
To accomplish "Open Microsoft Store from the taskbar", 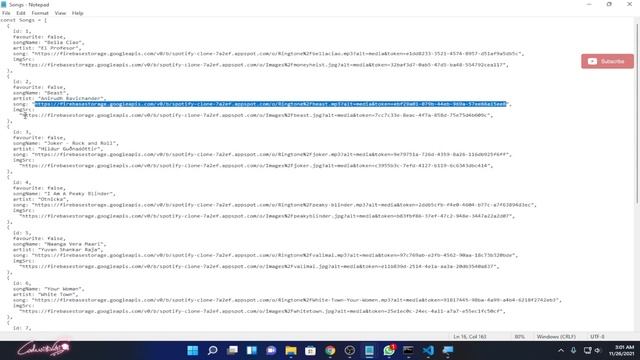I will pyautogui.click(x=311, y=350).
